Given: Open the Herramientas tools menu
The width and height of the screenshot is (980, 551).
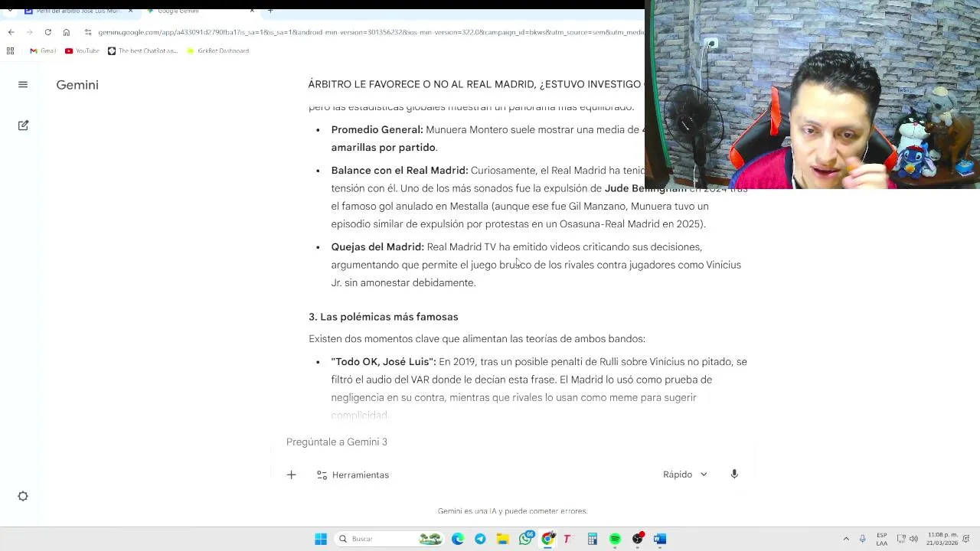Looking at the screenshot, I should 353,474.
